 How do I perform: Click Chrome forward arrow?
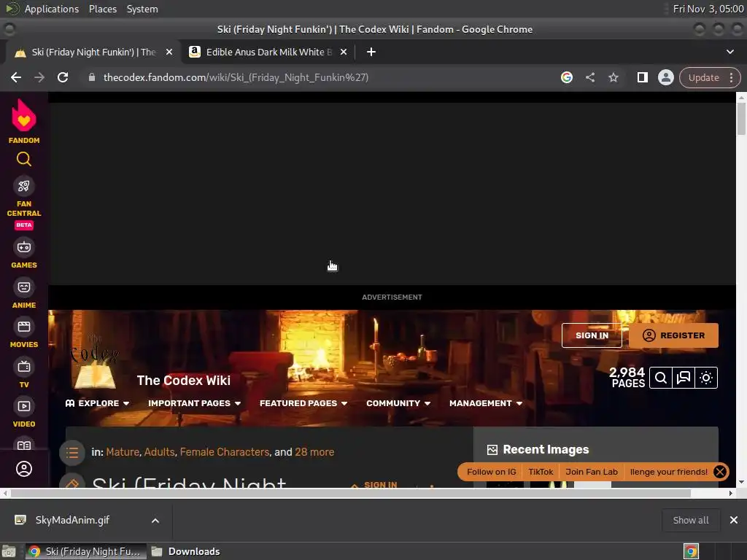tap(39, 77)
